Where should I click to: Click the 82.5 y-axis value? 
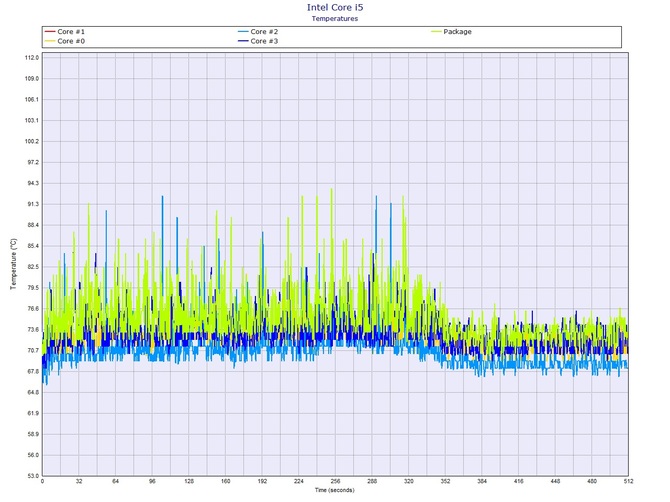32,267
